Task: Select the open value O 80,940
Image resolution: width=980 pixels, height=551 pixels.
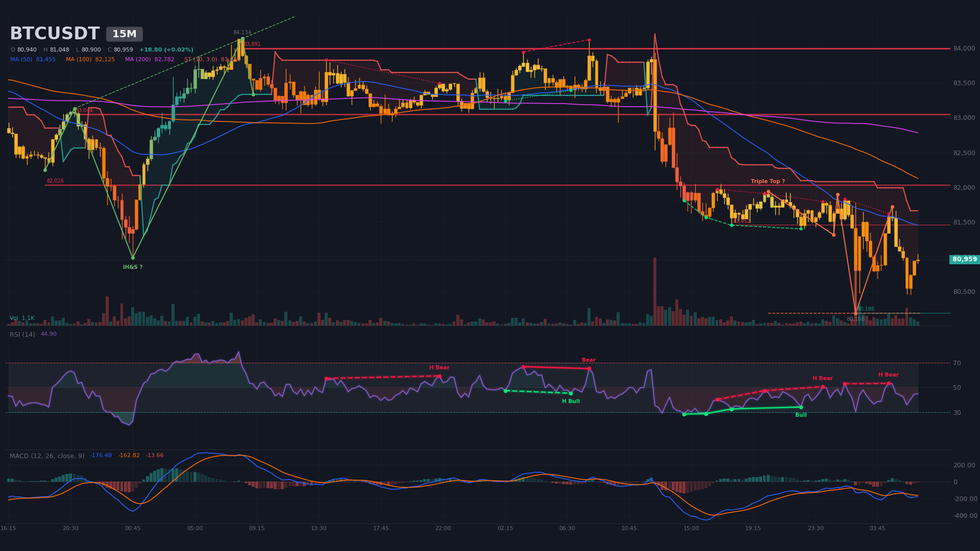Action: [x=23, y=50]
